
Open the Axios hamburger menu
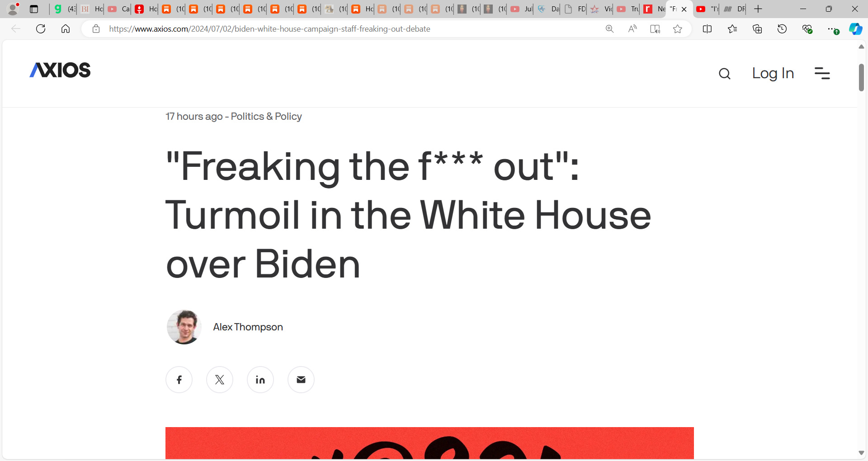822,73
